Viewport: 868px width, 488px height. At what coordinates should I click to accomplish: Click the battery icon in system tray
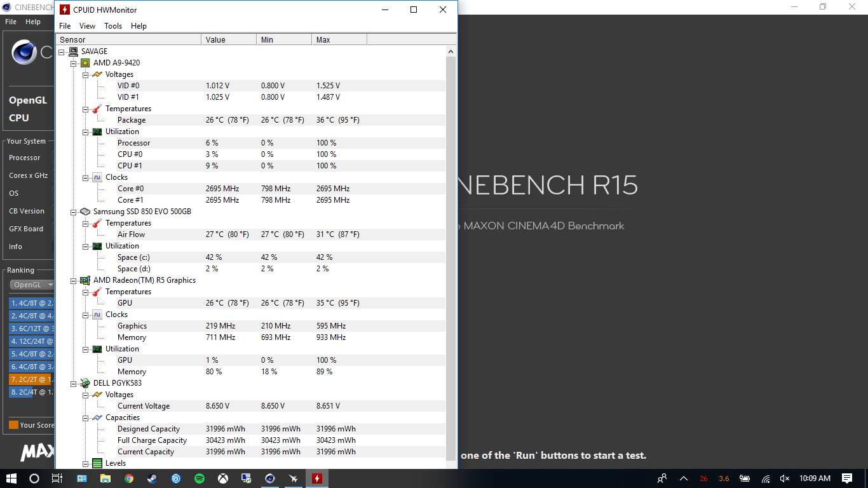745,478
